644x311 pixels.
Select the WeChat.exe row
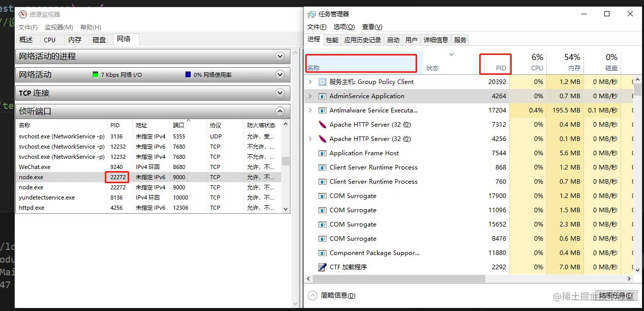click(x=148, y=167)
